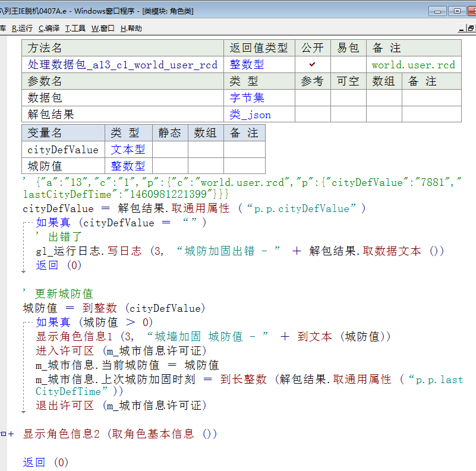Click the world.user.rcd remark cell
This screenshot has height=471, width=476.
click(x=413, y=65)
